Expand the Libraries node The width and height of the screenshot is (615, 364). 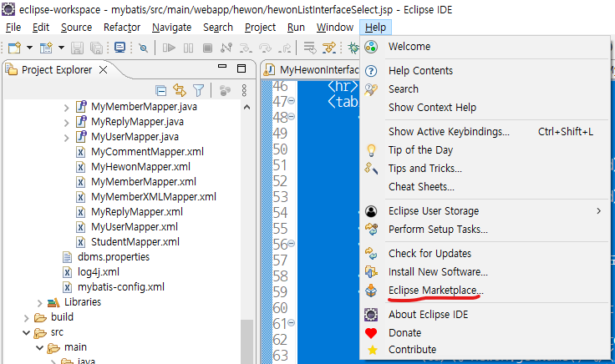[39, 303]
